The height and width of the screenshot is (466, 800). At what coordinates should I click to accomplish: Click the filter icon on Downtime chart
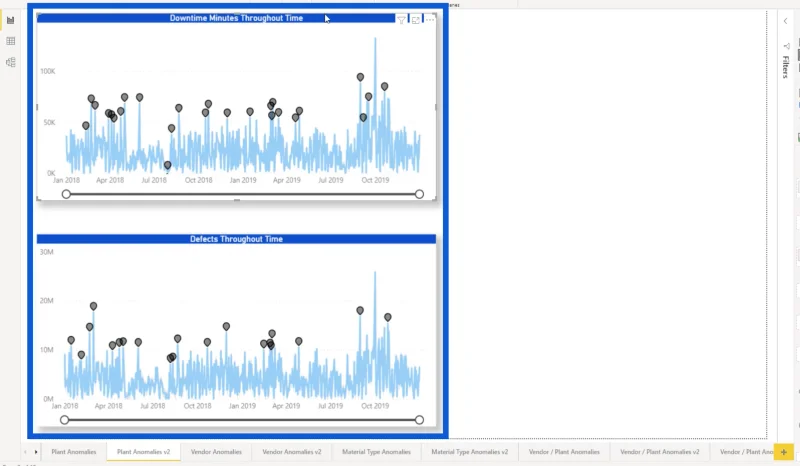[402, 20]
